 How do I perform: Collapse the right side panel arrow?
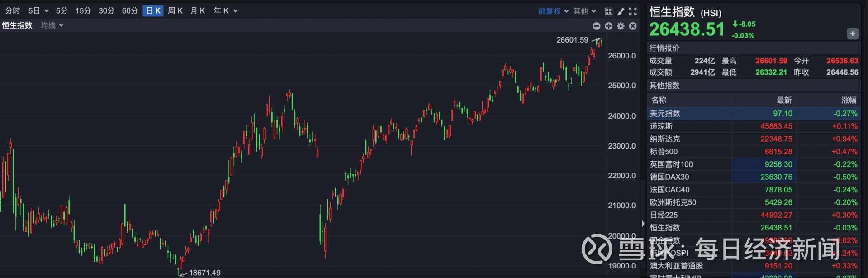point(643,224)
